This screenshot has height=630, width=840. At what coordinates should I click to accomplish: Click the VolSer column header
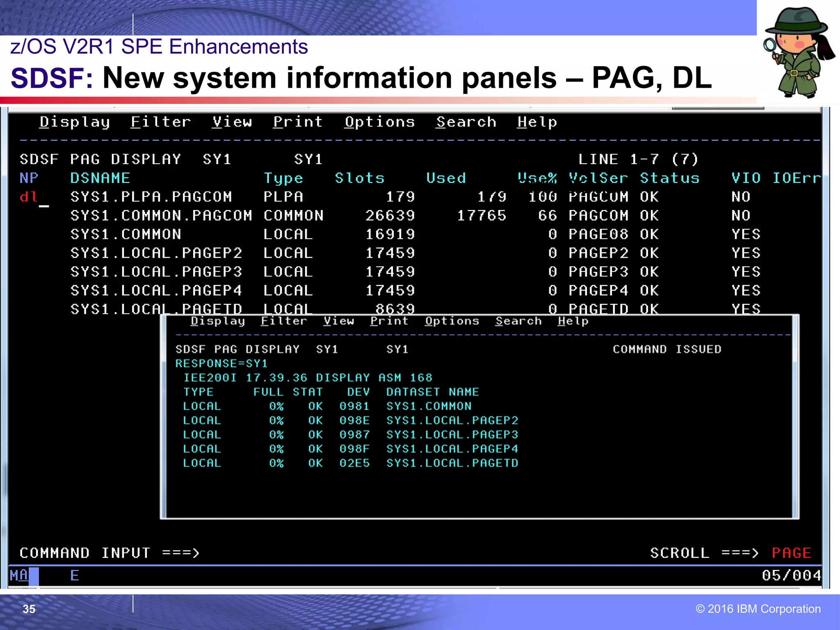(x=598, y=178)
